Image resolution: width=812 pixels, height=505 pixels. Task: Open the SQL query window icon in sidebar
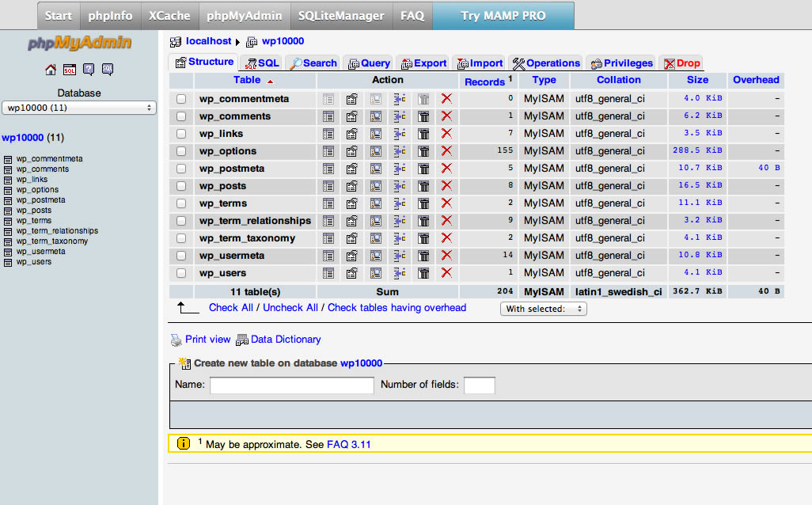(70, 70)
